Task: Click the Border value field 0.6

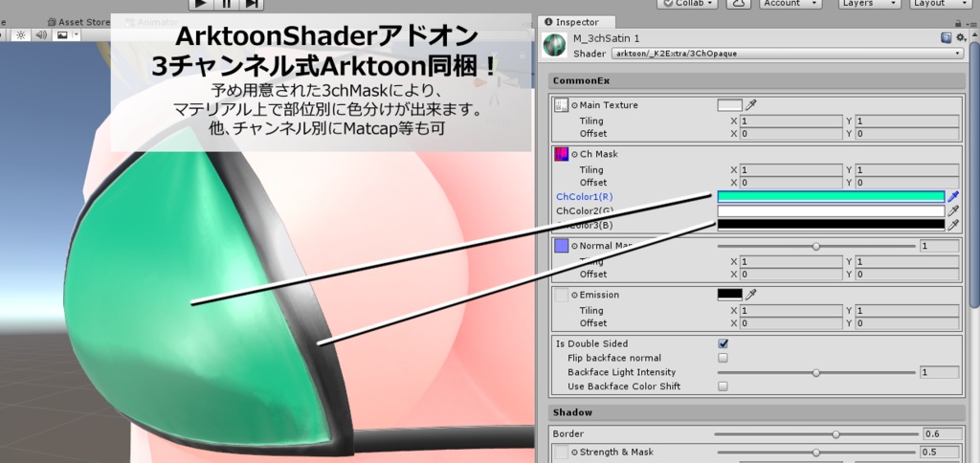Action: (x=942, y=434)
